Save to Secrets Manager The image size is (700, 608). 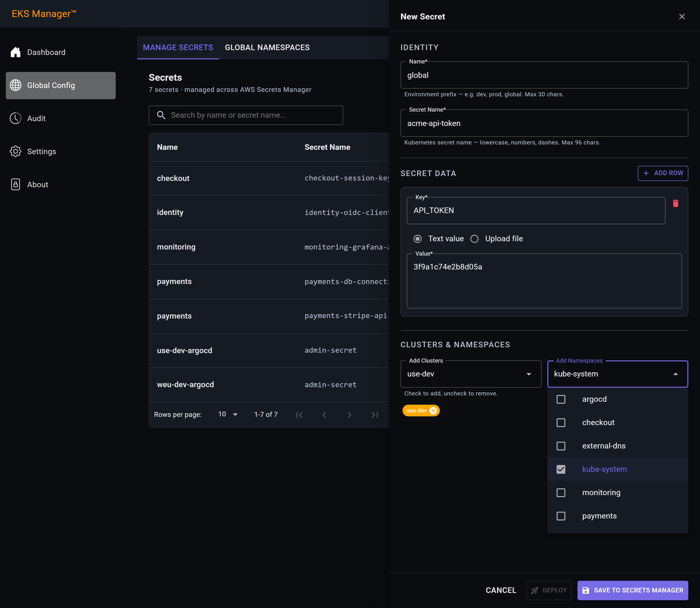coord(633,591)
